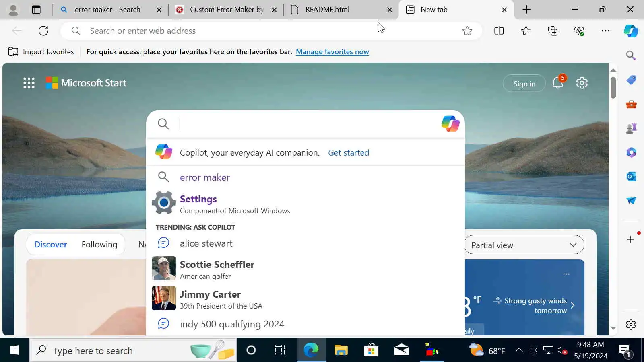Click Import favorites
The image size is (644, 362).
pyautogui.click(x=41, y=52)
